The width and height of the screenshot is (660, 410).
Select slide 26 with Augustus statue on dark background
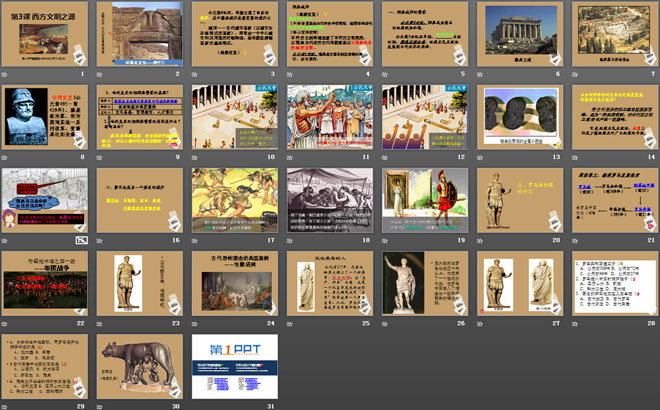425,283
